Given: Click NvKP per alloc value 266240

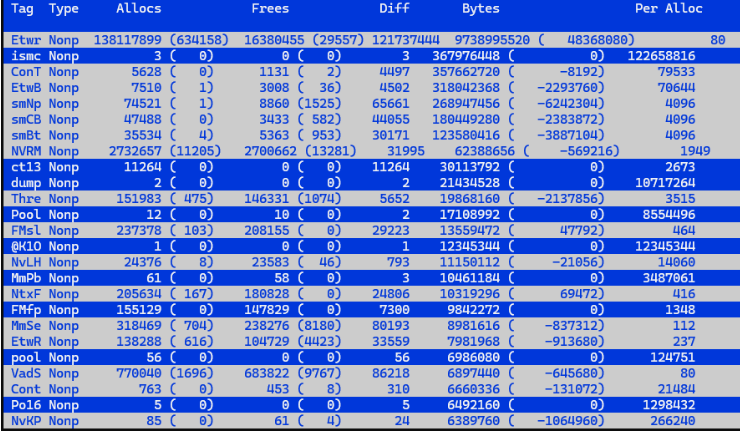Looking at the screenshot, I should 673,421.
